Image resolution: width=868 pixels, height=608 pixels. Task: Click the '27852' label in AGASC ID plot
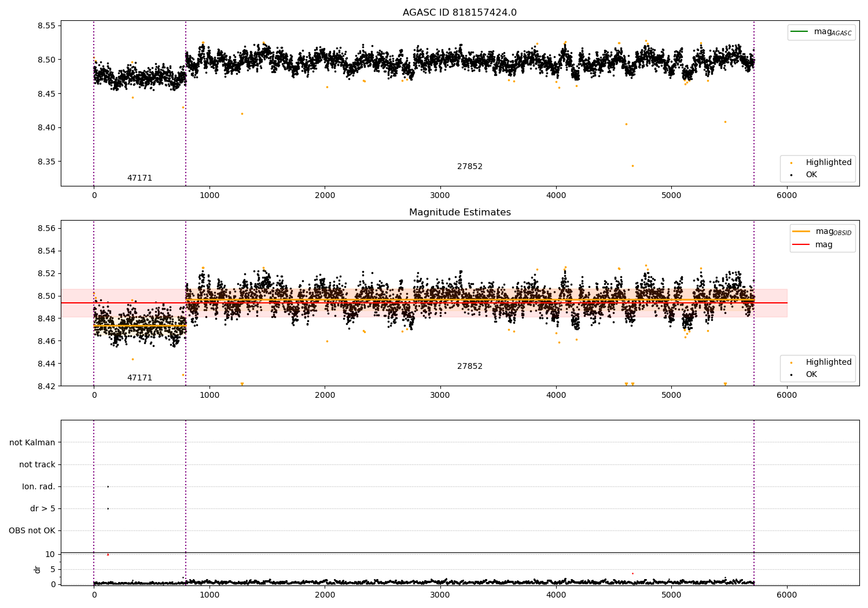pyautogui.click(x=469, y=167)
